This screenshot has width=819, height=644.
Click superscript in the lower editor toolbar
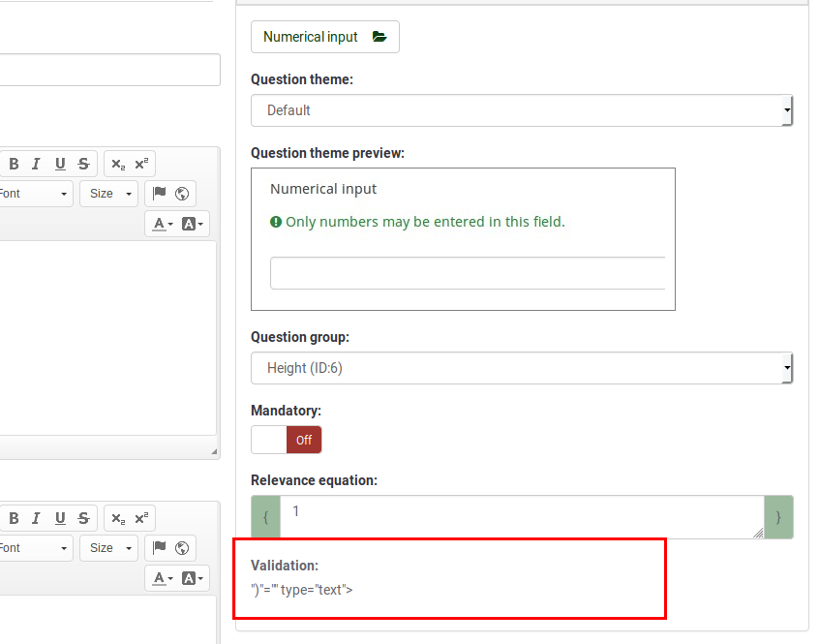(141, 518)
